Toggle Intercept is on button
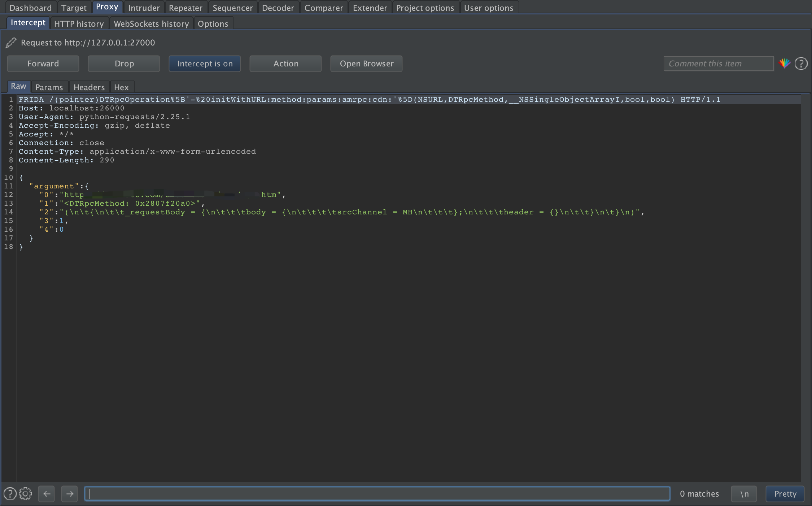This screenshot has height=506, width=812. coord(205,64)
